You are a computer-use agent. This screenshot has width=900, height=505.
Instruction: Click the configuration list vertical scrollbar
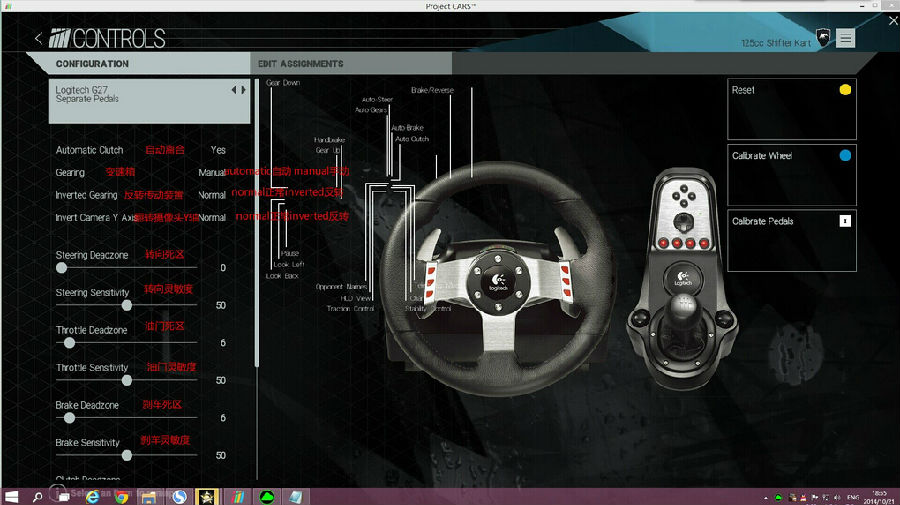tap(257, 223)
